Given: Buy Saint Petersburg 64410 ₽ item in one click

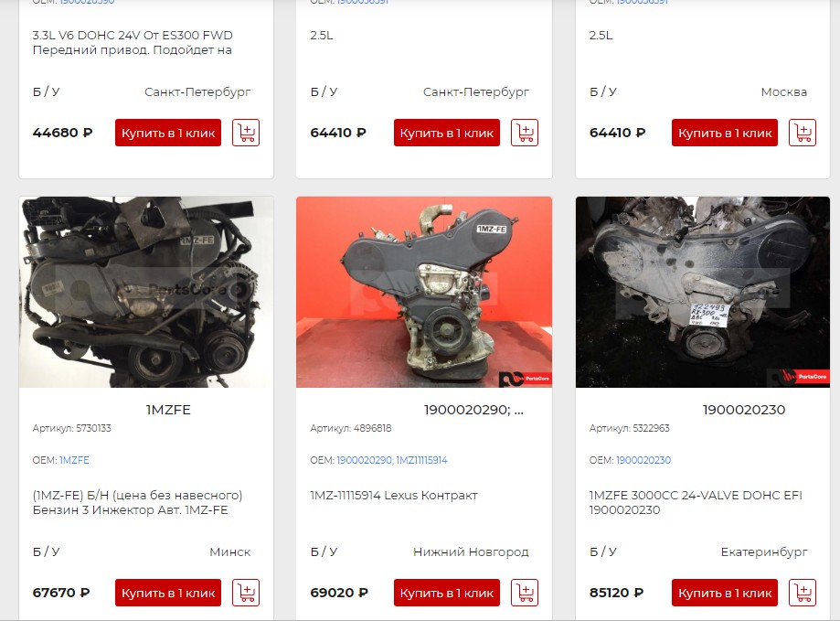Looking at the screenshot, I should point(447,133).
